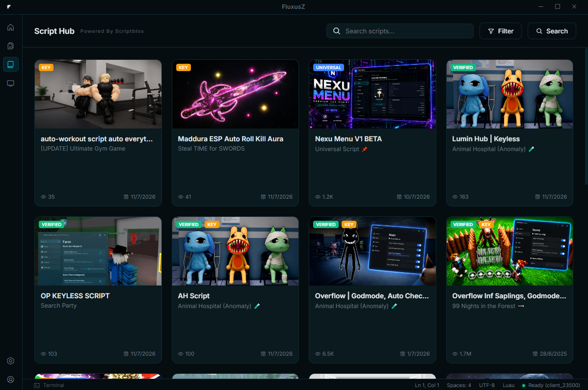Image resolution: width=588 pixels, height=390 pixels.
Task: Click the FluxusZ logo in title bar
Action: [x=9, y=7]
